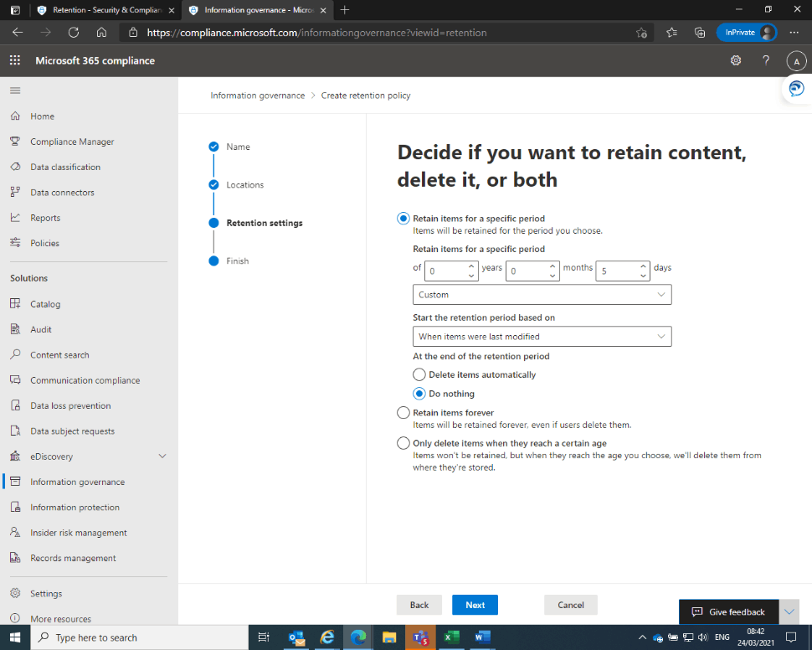Click the Insider risk management icon
This screenshot has width=812, height=650.
[x=16, y=533]
